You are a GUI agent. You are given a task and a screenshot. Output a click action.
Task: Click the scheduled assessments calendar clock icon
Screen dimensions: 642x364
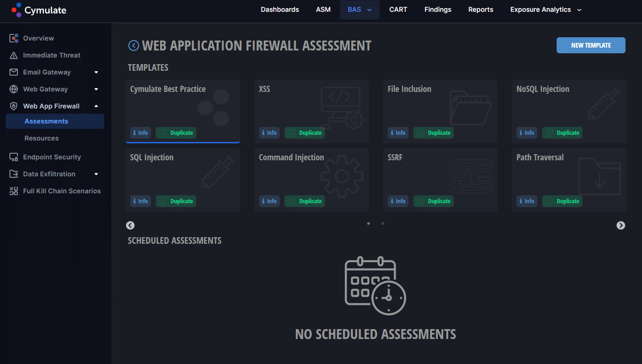point(375,286)
